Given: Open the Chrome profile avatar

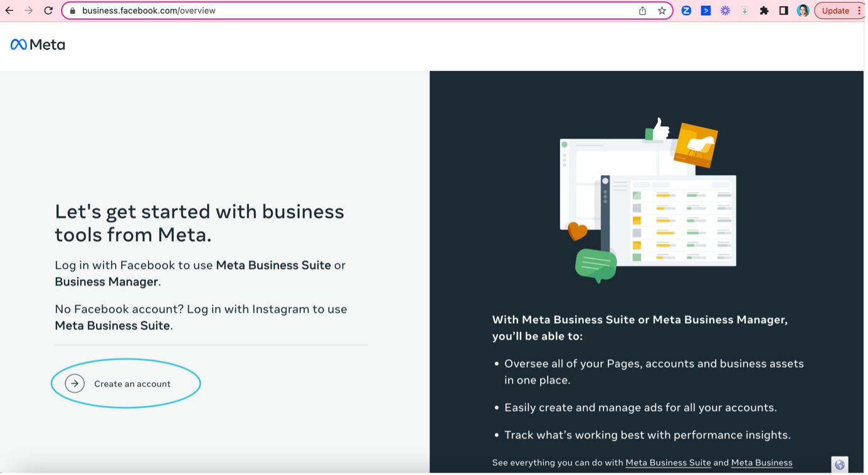Looking at the screenshot, I should [803, 11].
